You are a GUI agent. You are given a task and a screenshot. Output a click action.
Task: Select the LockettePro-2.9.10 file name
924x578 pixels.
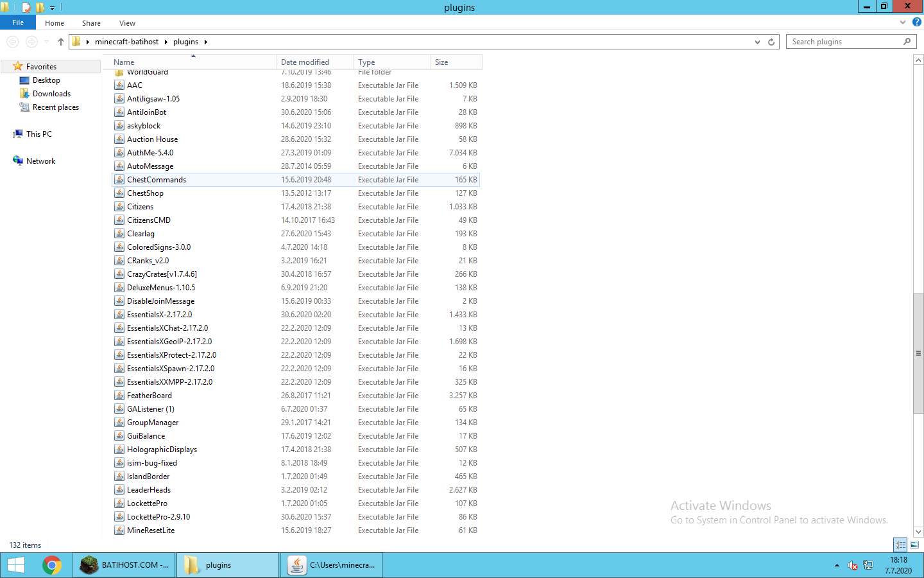click(158, 517)
